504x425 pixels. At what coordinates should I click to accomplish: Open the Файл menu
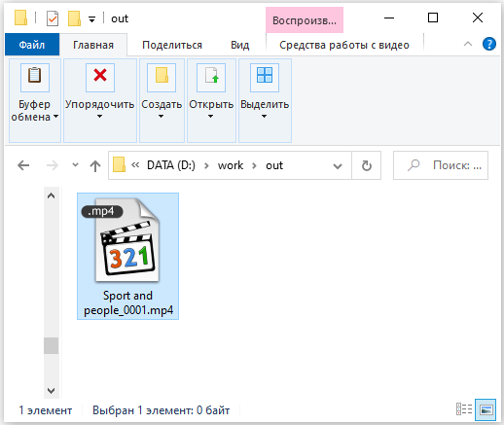click(32, 45)
